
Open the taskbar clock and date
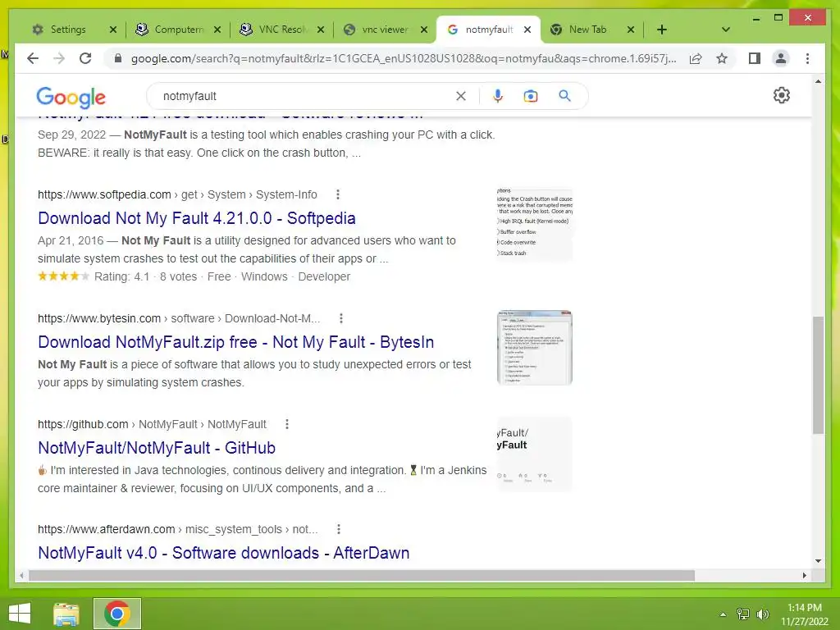[x=805, y=614]
